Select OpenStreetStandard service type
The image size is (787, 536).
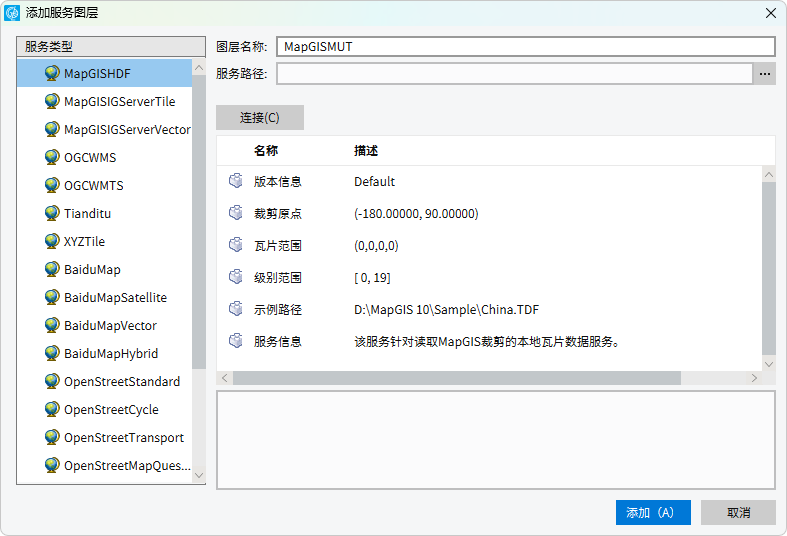[104, 381]
